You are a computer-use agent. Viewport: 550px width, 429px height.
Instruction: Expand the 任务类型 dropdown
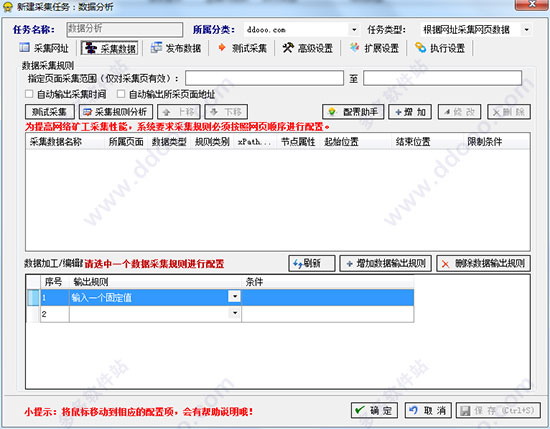tap(526, 30)
